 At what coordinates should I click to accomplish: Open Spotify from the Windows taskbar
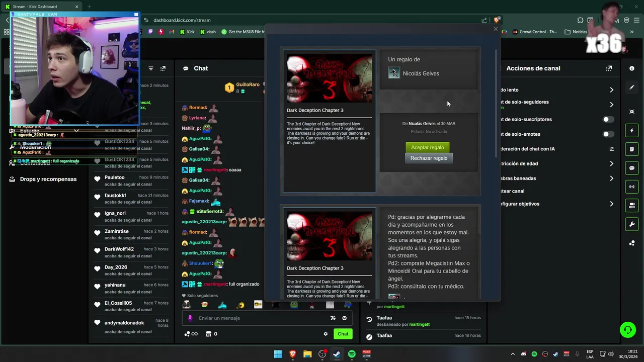click(x=352, y=354)
